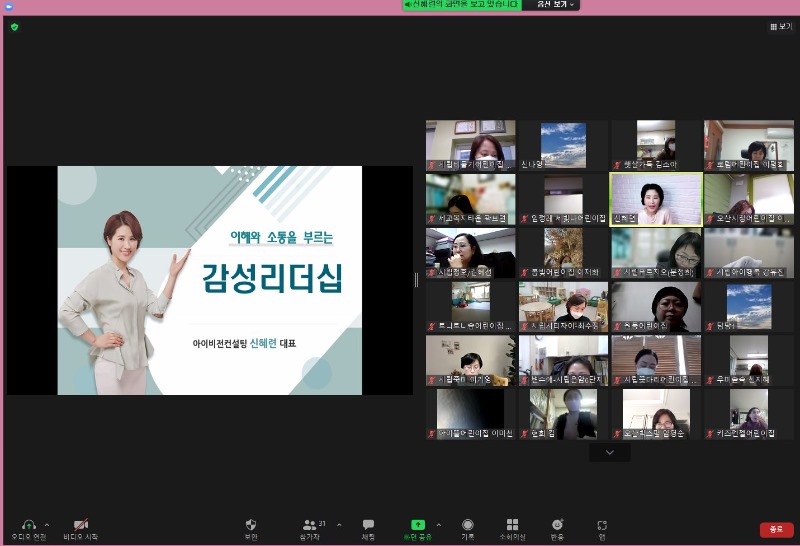Expand share screen options arrow
800x546 pixels.
[440, 524]
